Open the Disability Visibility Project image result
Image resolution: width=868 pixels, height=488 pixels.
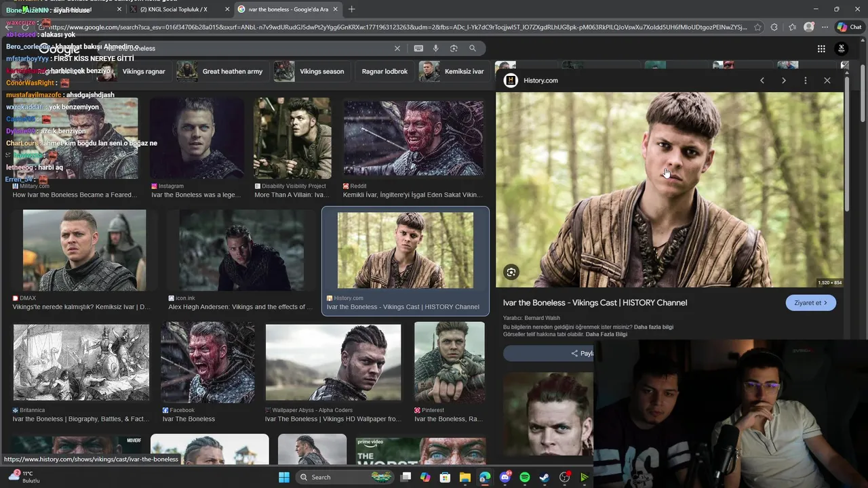292,138
